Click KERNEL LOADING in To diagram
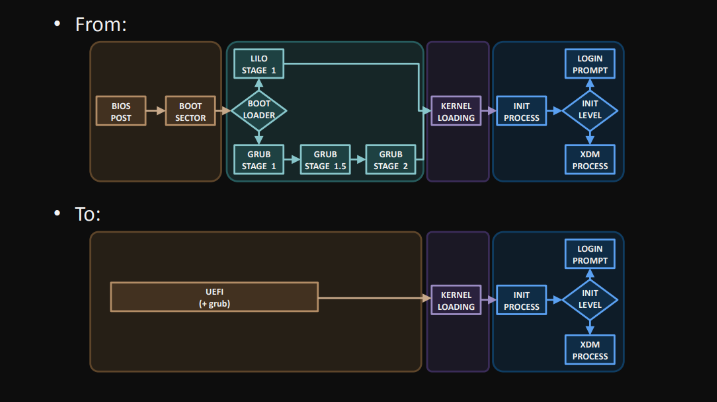The width and height of the screenshot is (717, 402). [x=456, y=300]
